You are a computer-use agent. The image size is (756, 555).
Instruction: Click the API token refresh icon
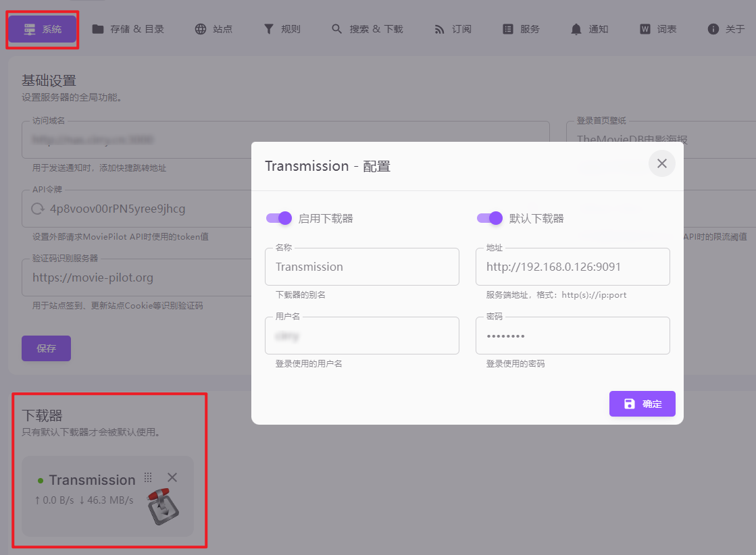(x=38, y=209)
